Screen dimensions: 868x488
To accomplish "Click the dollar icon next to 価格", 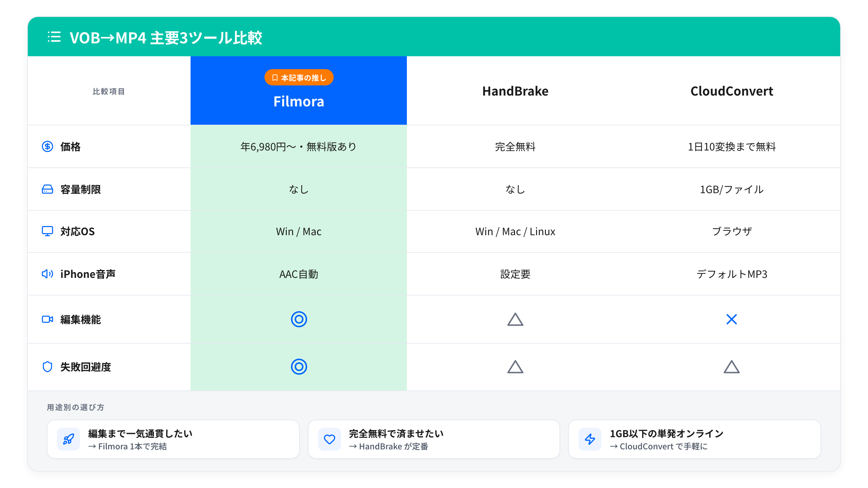I will [x=47, y=146].
